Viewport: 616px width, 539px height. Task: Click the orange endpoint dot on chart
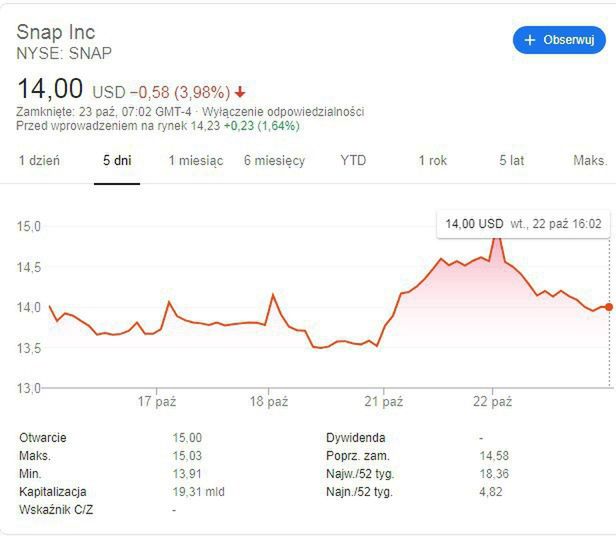609,307
